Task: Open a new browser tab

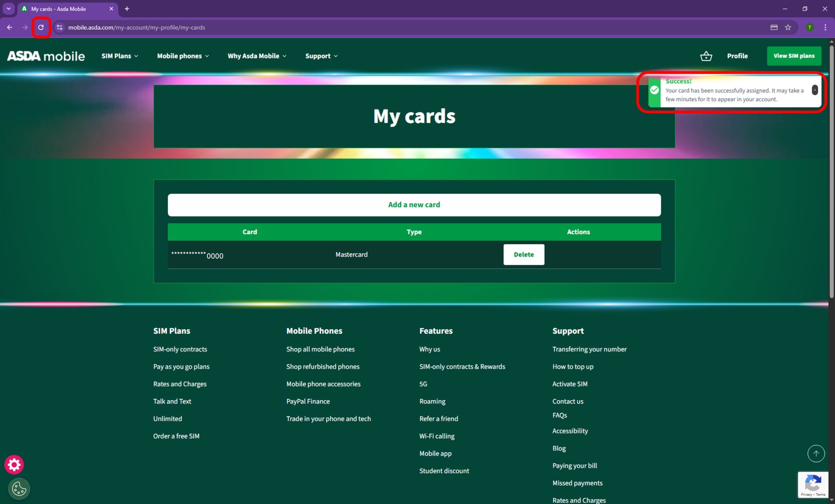Action: click(x=127, y=9)
